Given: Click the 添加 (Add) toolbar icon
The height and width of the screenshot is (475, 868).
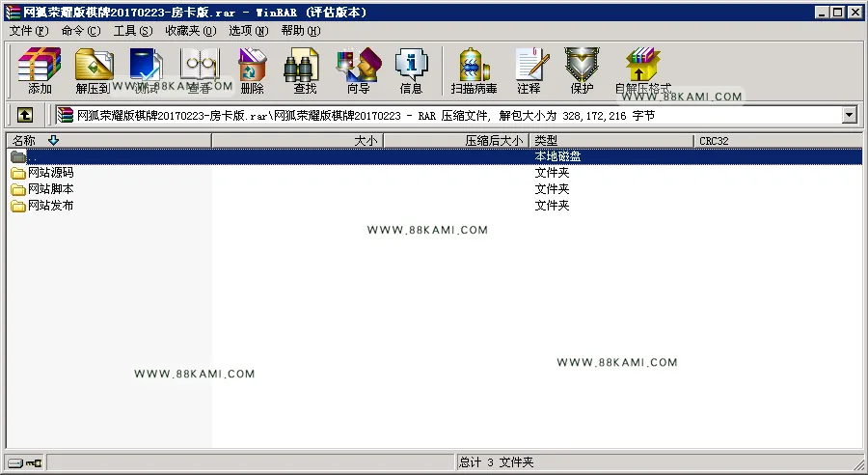Looking at the screenshot, I should coord(40,70).
